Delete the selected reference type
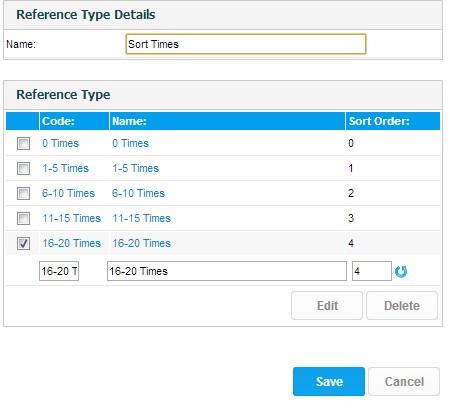Screen dimensions: 450x417 pos(402,305)
